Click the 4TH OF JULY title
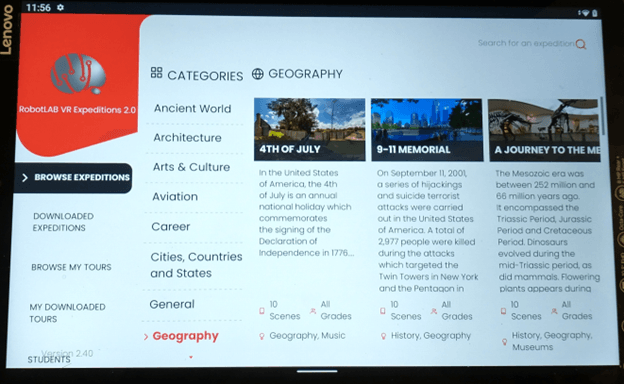This screenshot has height=384, width=624. pyautogui.click(x=290, y=149)
